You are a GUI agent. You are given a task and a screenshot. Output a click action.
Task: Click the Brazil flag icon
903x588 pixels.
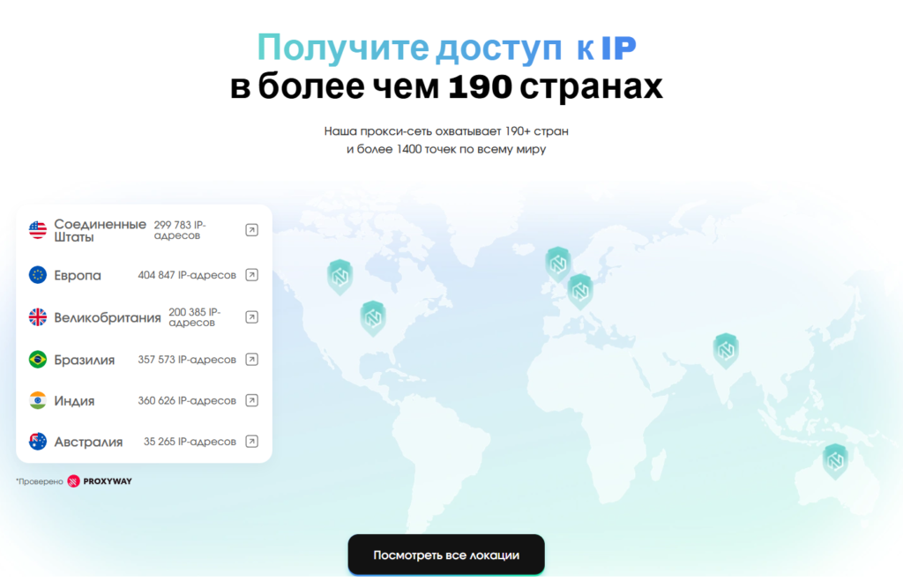[x=38, y=360]
